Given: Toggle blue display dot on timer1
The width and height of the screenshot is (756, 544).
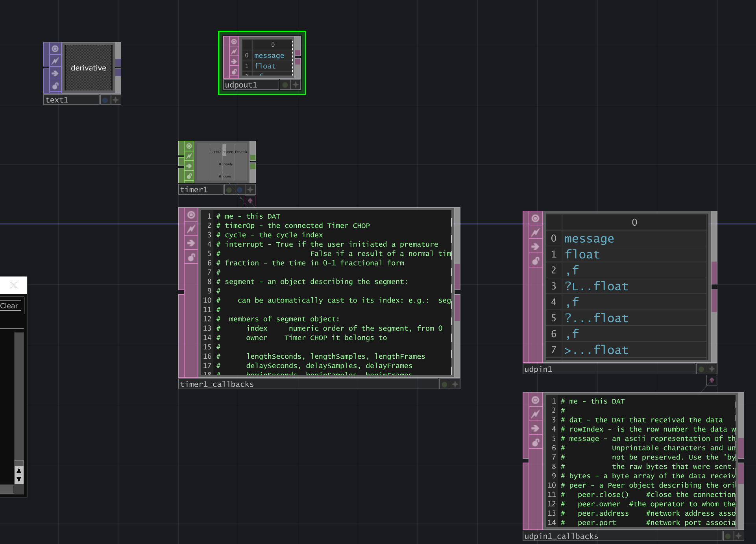Looking at the screenshot, I should click(x=240, y=190).
